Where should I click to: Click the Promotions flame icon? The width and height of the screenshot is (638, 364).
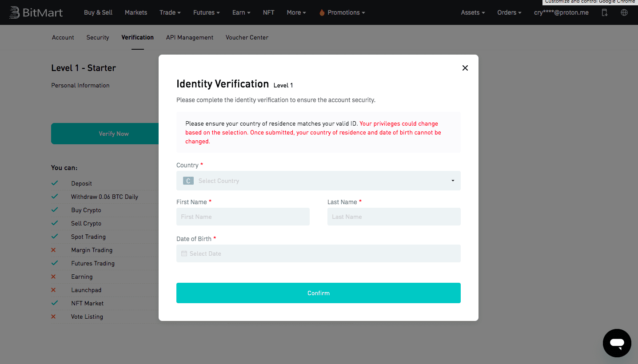(322, 12)
